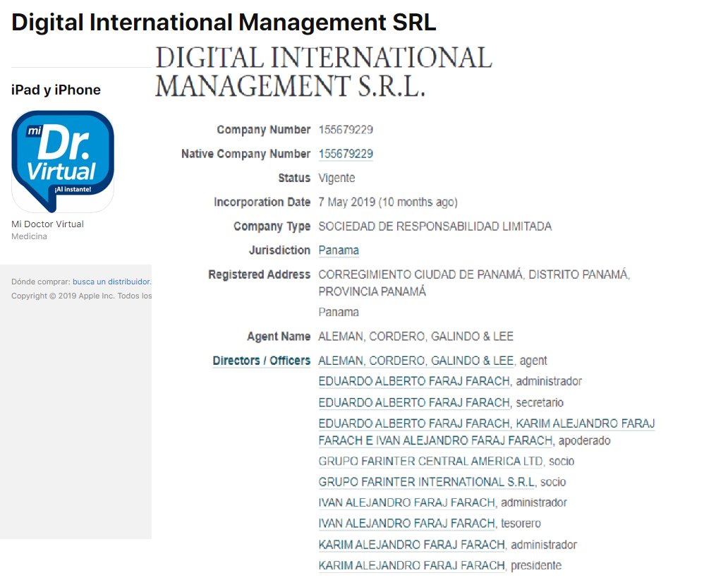Open GRUPO FARINTER CENTRAL AMERICA LTD link
The height and width of the screenshot is (580, 728).
[x=430, y=461]
